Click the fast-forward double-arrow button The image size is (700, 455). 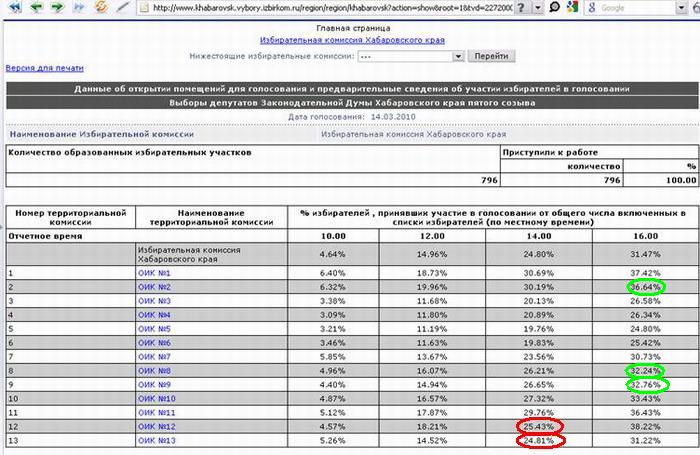(x=78, y=7)
